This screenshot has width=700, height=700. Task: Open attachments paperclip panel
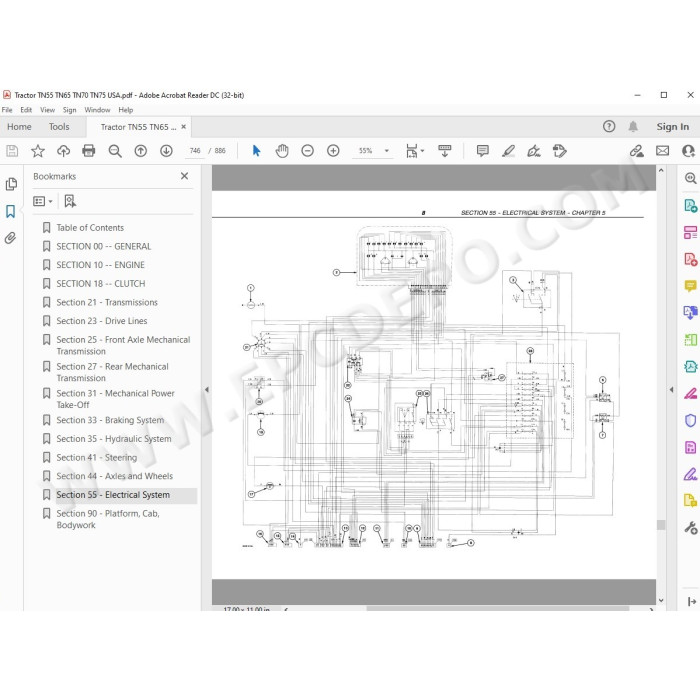pyautogui.click(x=11, y=238)
